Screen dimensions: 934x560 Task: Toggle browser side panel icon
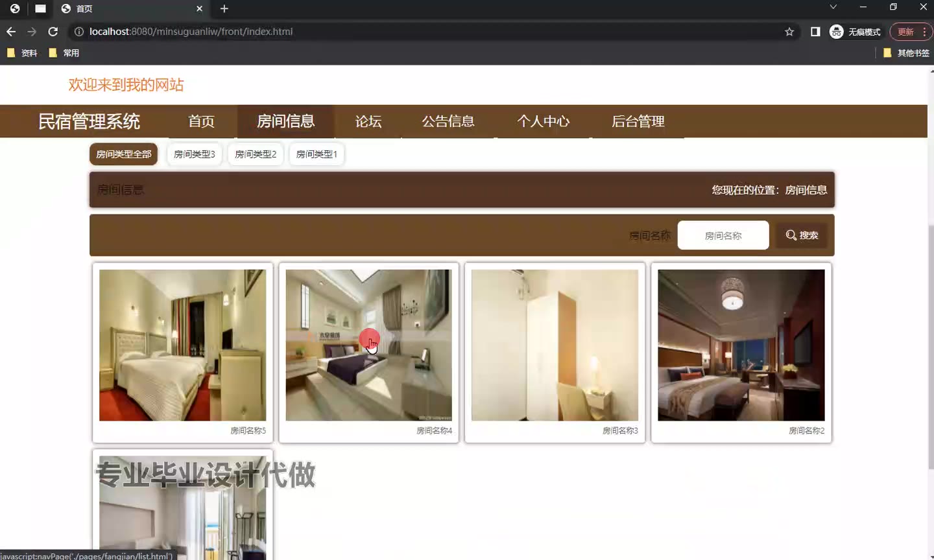coord(815,31)
